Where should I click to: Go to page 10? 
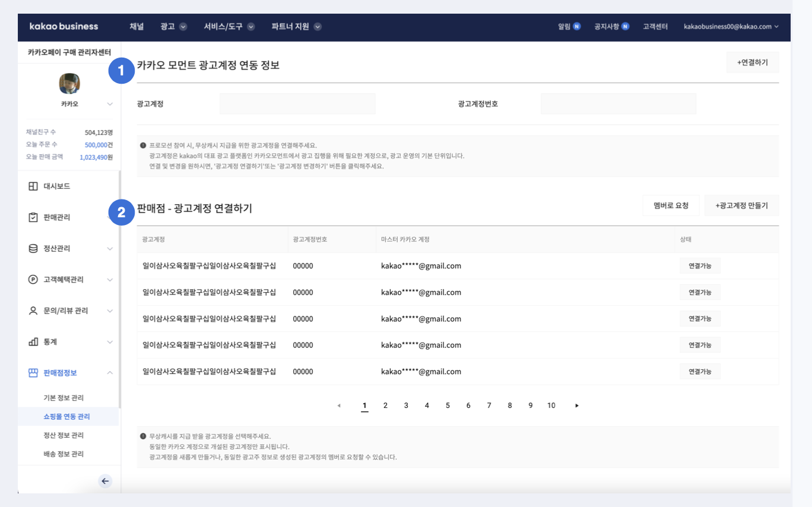[551, 405]
